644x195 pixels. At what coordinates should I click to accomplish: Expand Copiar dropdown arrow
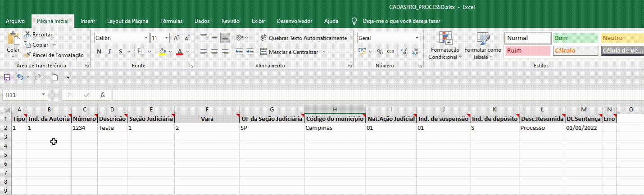(54, 45)
